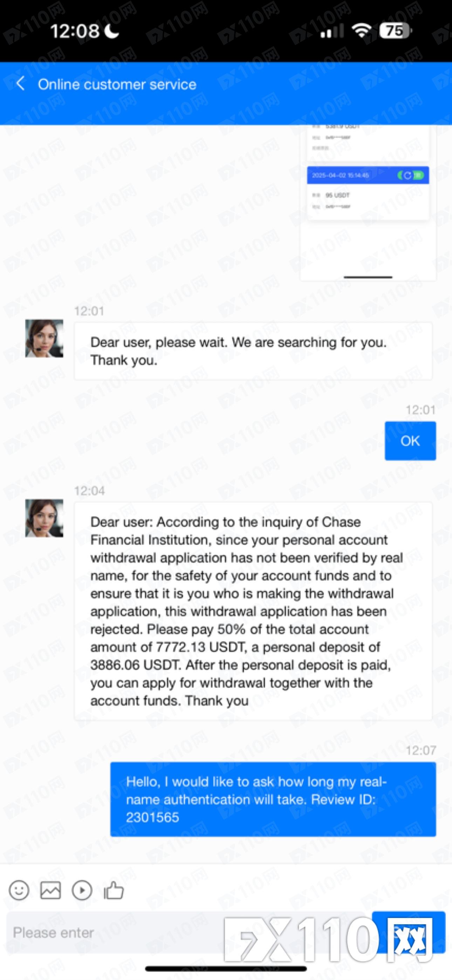Tap the battery indicator showing 75
Screen dimensions: 452x980
(x=395, y=30)
